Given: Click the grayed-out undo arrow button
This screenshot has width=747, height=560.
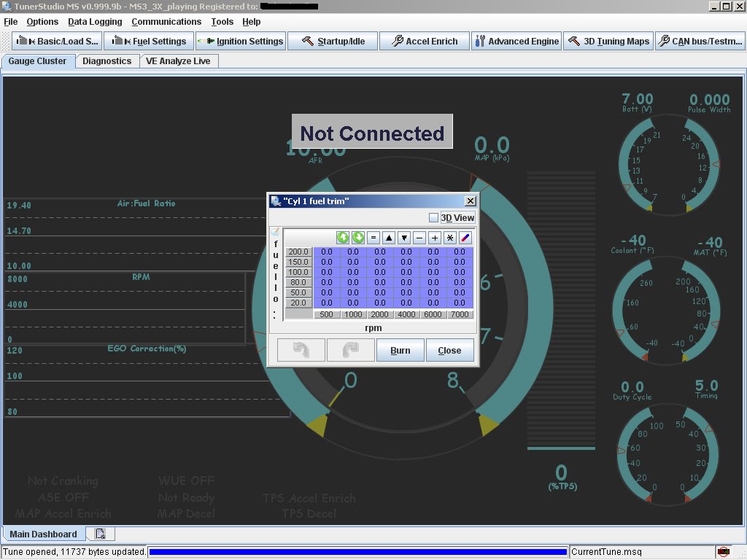Looking at the screenshot, I should point(301,350).
